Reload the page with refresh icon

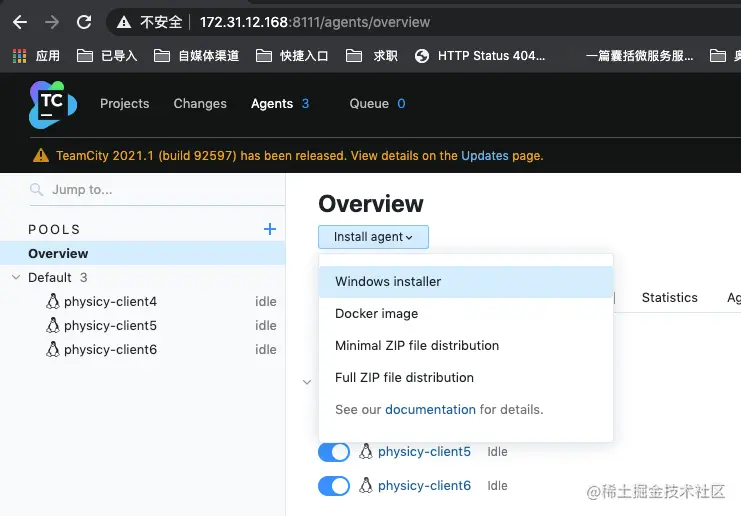pos(84,22)
